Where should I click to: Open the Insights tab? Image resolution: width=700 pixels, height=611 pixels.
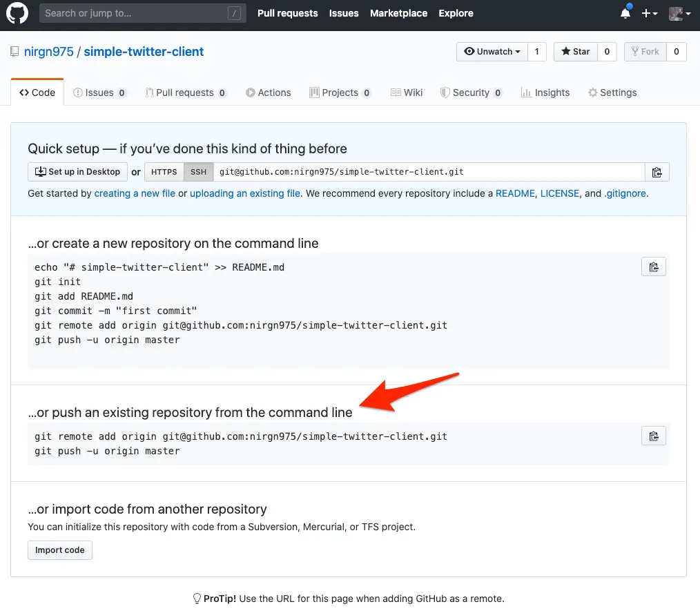tap(545, 93)
